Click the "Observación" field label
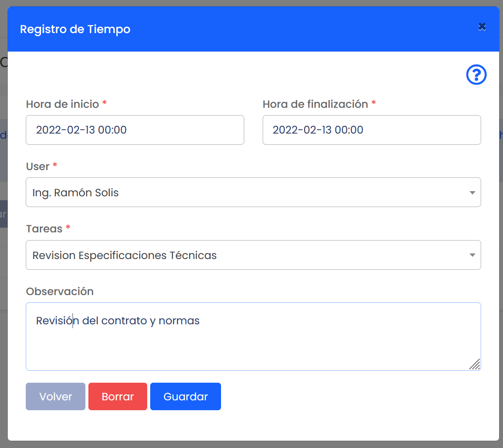Viewport: 503px width, 448px height. click(x=60, y=292)
